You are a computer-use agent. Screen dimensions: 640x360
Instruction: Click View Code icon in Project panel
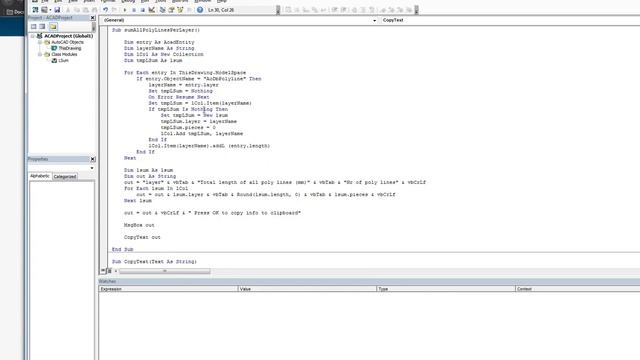(34, 27)
